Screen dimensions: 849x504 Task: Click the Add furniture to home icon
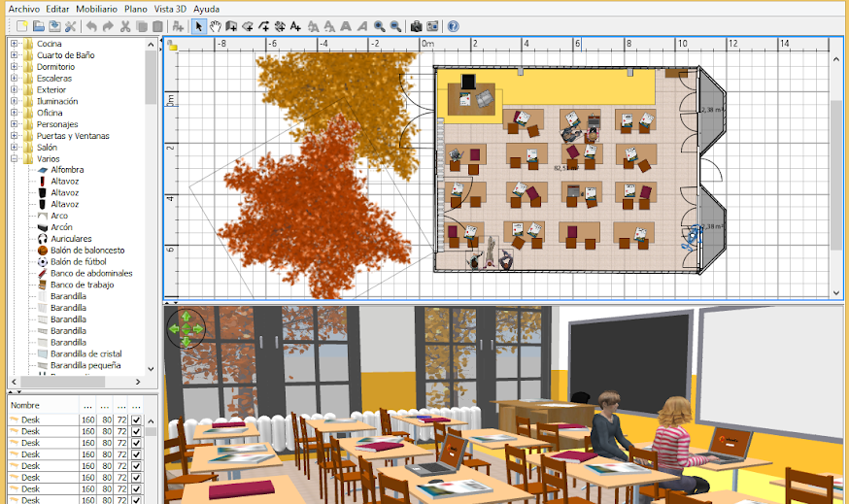[179, 26]
